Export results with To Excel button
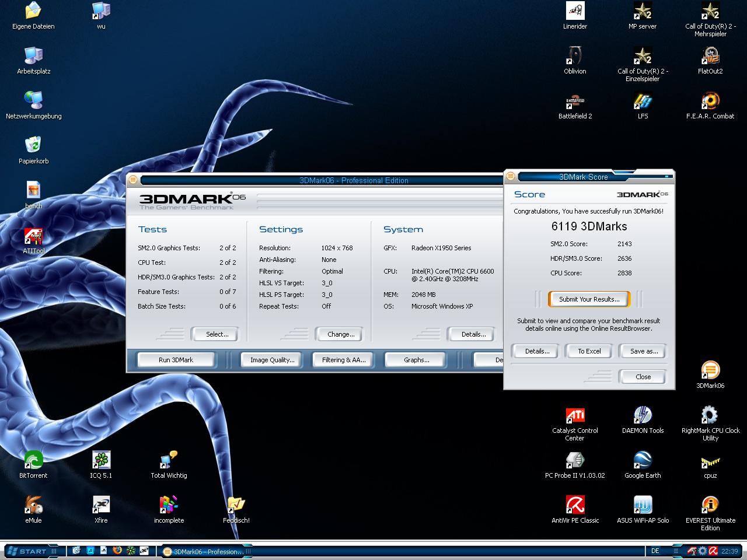 589,351
